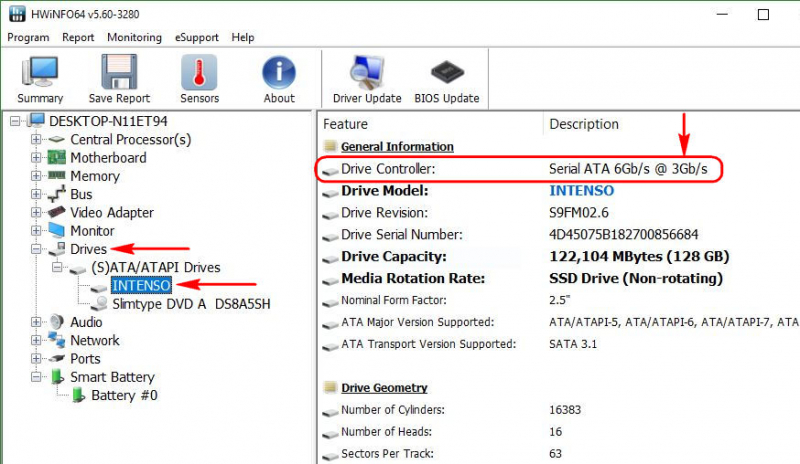The image size is (800, 464).
Task: Select the Central Processor(s) chip icon
Action: click(x=57, y=139)
